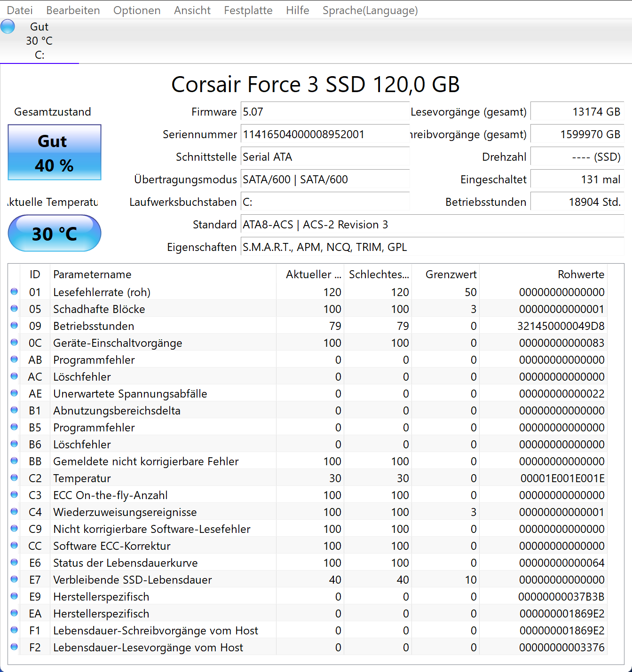Image resolution: width=632 pixels, height=672 pixels.
Task: Click the status dot beside Unerwartete Spannungsabfälle
Action: tap(14, 393)
